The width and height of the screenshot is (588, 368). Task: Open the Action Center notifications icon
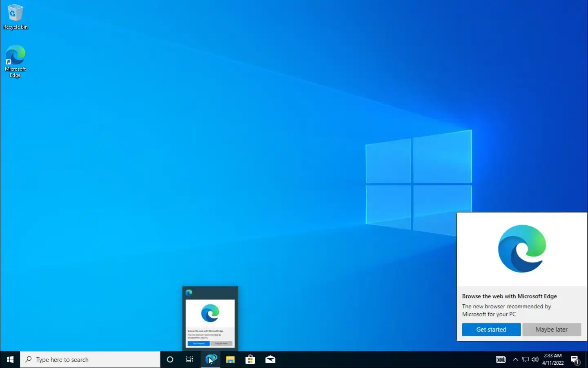[575, 360]
